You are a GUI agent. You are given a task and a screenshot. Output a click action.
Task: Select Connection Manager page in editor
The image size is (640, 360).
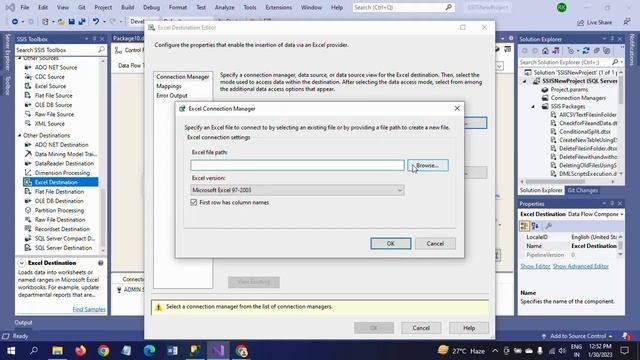click(x=182, y=77)
